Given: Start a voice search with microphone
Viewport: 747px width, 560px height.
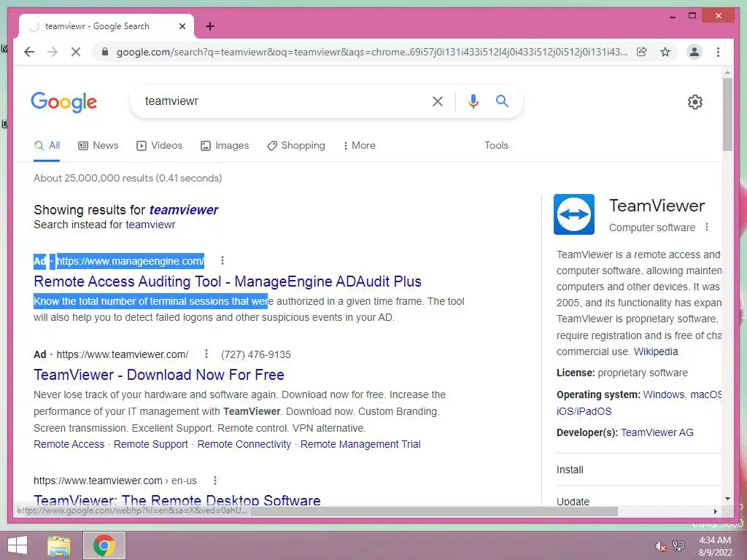Looking at the screenshot, I should click(x=473, y=101).
